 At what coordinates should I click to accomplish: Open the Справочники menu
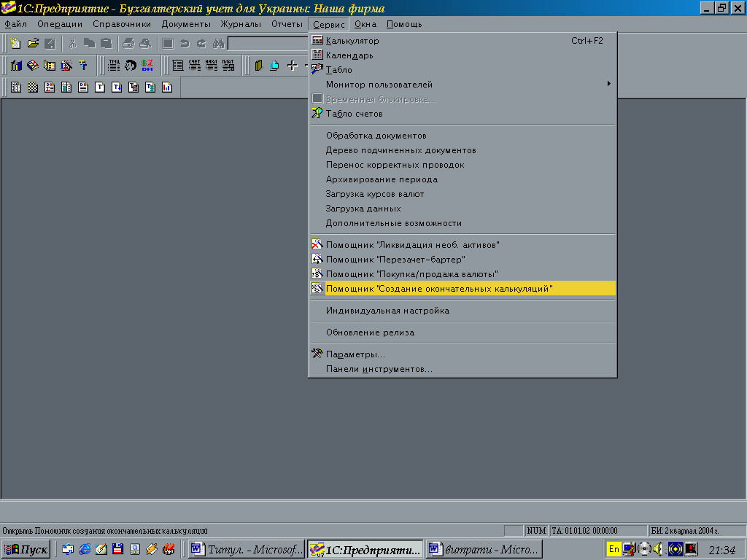tap(122, 24)
